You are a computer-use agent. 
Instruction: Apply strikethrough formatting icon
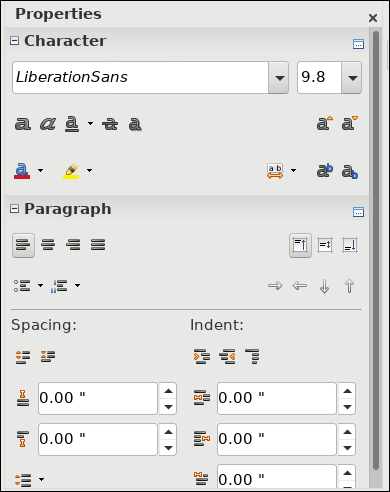(x=110, y=124)
